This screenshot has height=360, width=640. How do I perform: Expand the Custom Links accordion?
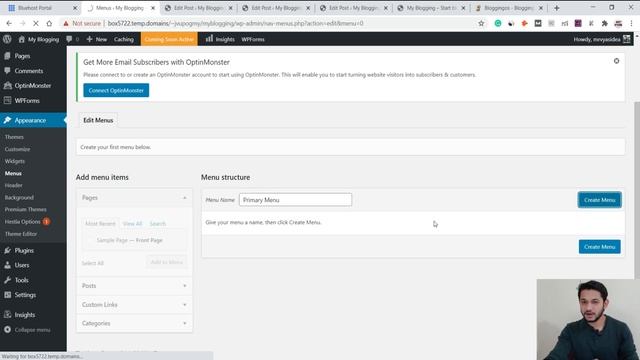(134, 304)
